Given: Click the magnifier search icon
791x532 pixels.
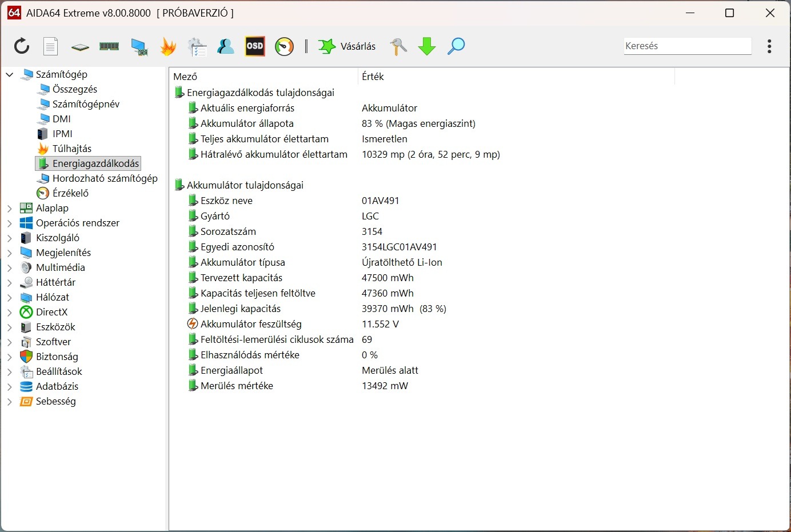Looking at the screenshot, I should point(456,46).
